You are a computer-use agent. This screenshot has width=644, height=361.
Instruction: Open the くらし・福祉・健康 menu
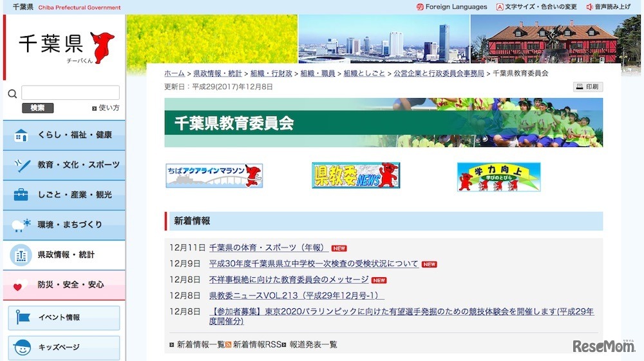64,135
